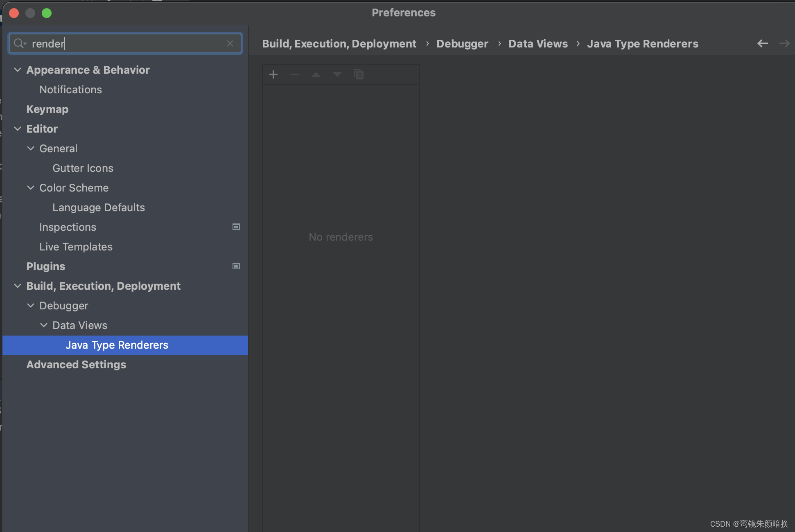Click the add renderer plus icon

click(x=273, y=74)
